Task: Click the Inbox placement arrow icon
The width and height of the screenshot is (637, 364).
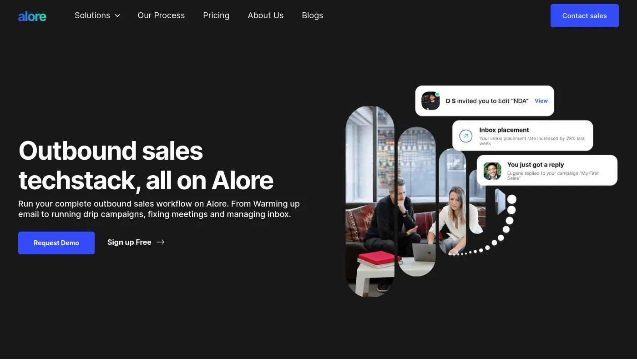Action: pyautogui.click(x=466, y=136)
